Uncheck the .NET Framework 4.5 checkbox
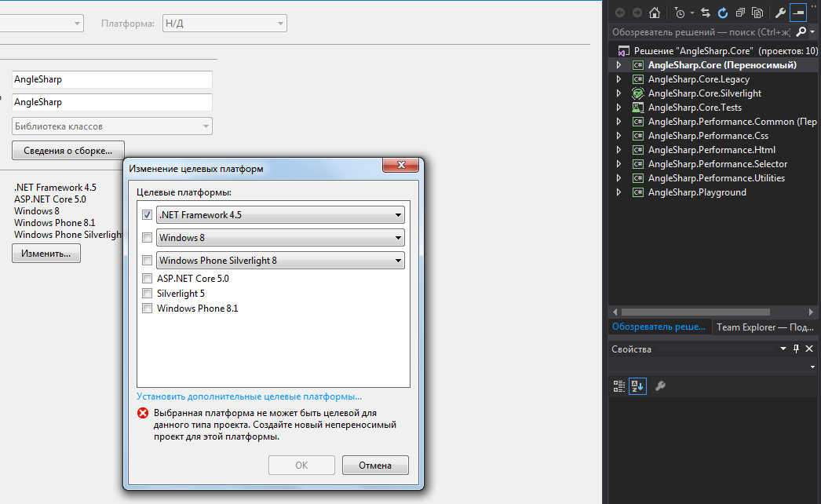The width and height of the screenshot is (821, 504). (147, 215)
